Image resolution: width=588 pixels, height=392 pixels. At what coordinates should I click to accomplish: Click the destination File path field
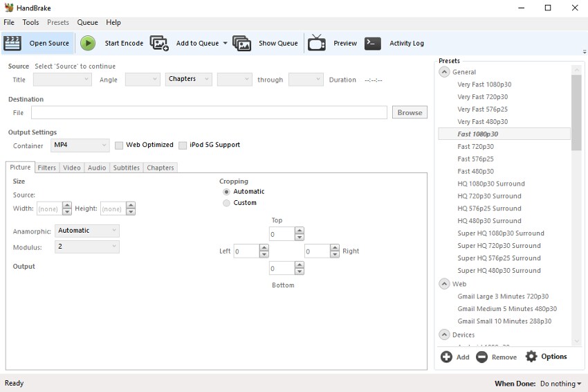(209, 112)
